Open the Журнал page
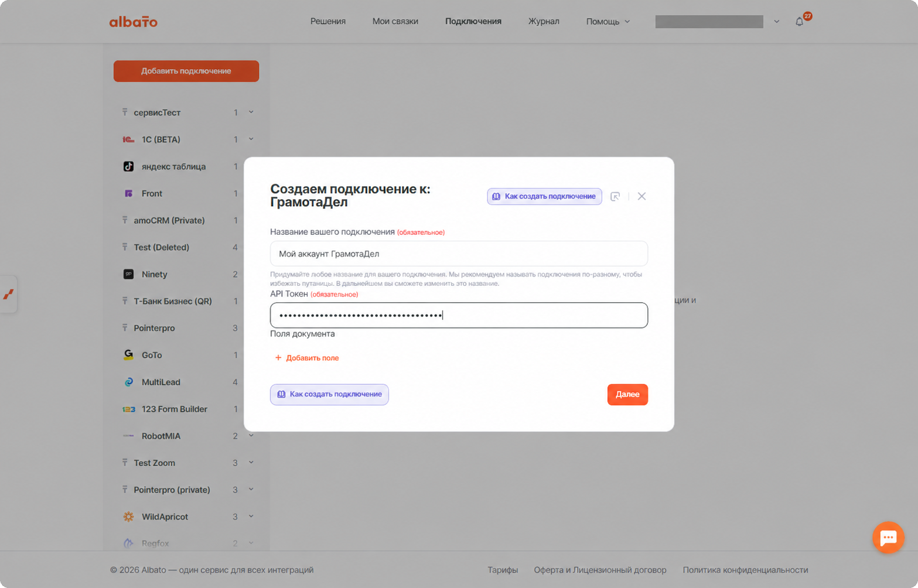 (544, 22)
